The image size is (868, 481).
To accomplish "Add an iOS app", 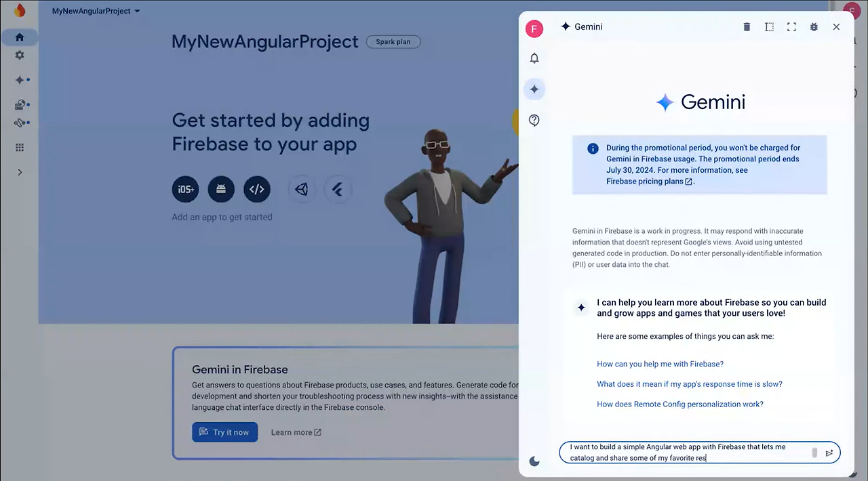I will click(186, 189).
